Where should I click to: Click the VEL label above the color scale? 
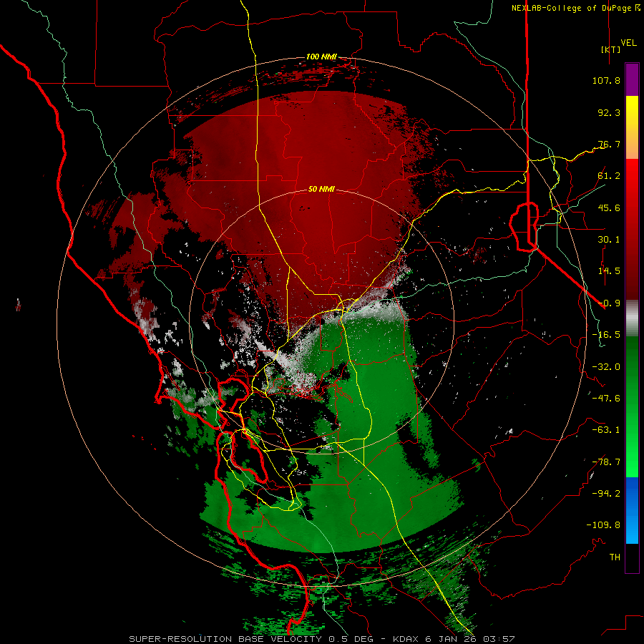point(628,43)
